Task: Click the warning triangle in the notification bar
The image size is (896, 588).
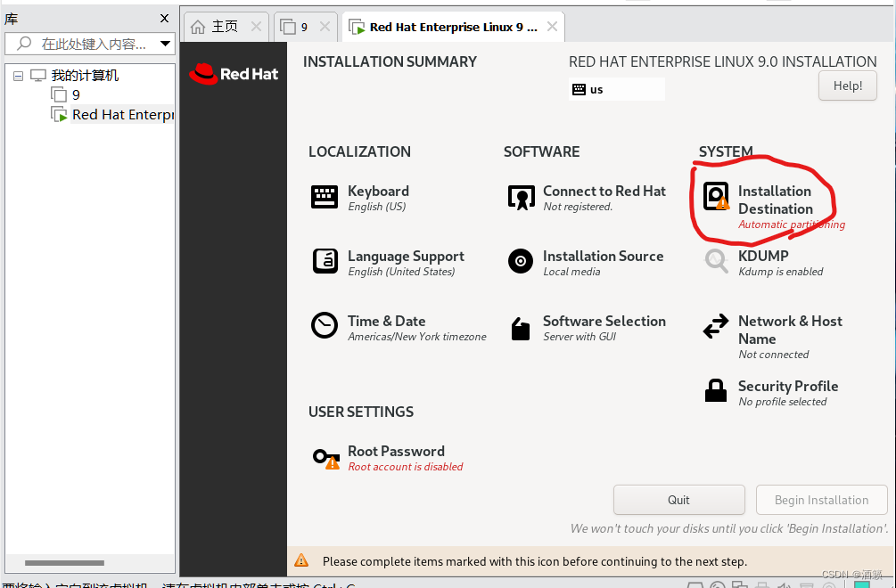Action: pyautogui.click(x=301, y=561)
